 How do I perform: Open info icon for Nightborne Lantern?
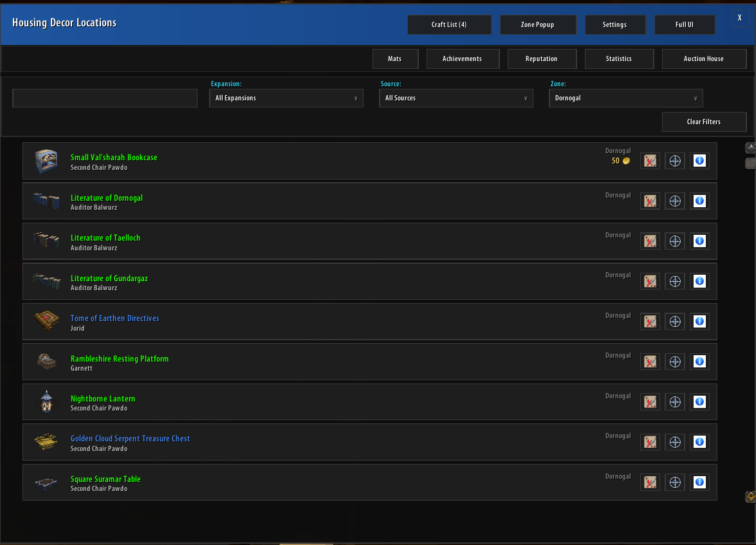point(699,402)
